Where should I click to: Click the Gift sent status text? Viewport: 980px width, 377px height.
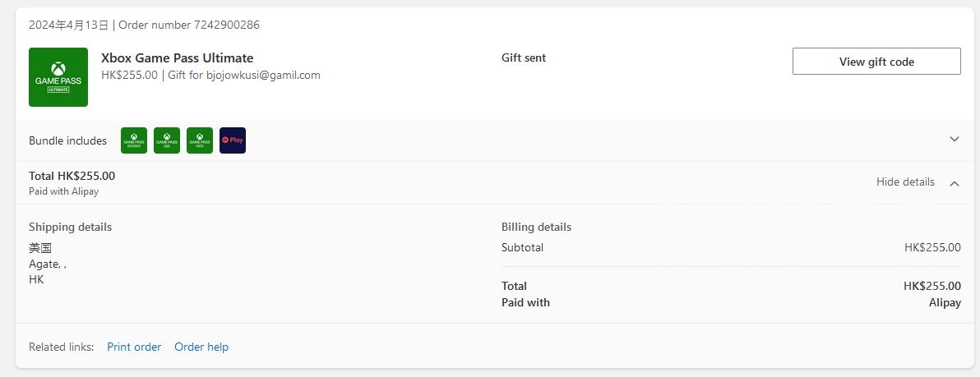pos(524,58)
